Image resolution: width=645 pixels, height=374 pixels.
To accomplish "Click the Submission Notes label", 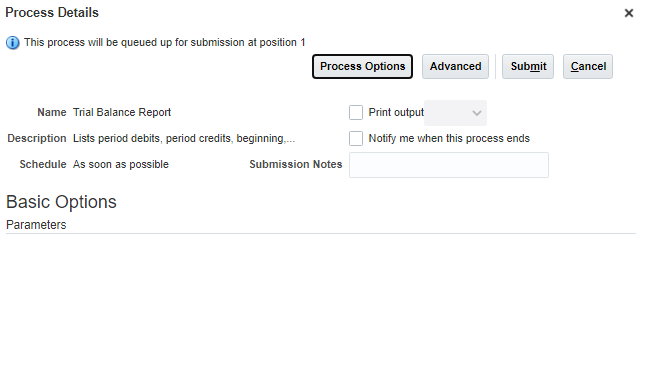I will [x=296, y=164].
